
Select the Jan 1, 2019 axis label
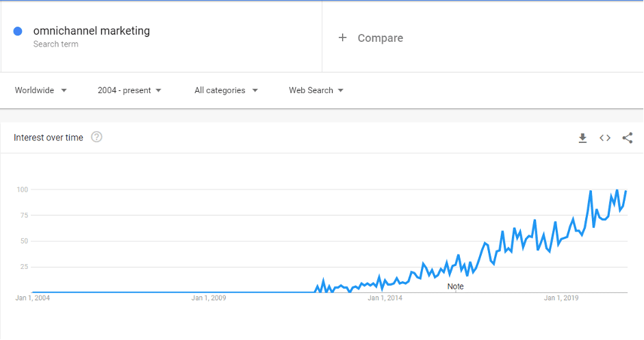point(561,298)
